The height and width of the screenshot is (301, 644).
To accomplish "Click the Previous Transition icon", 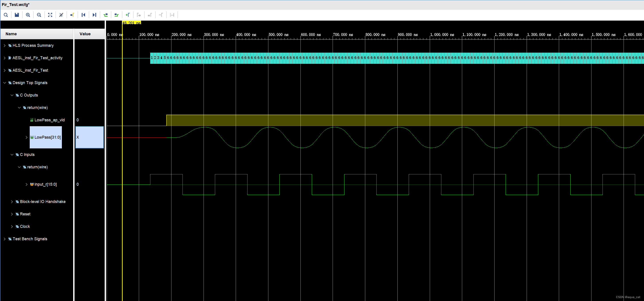I will [x=106, y=15].
